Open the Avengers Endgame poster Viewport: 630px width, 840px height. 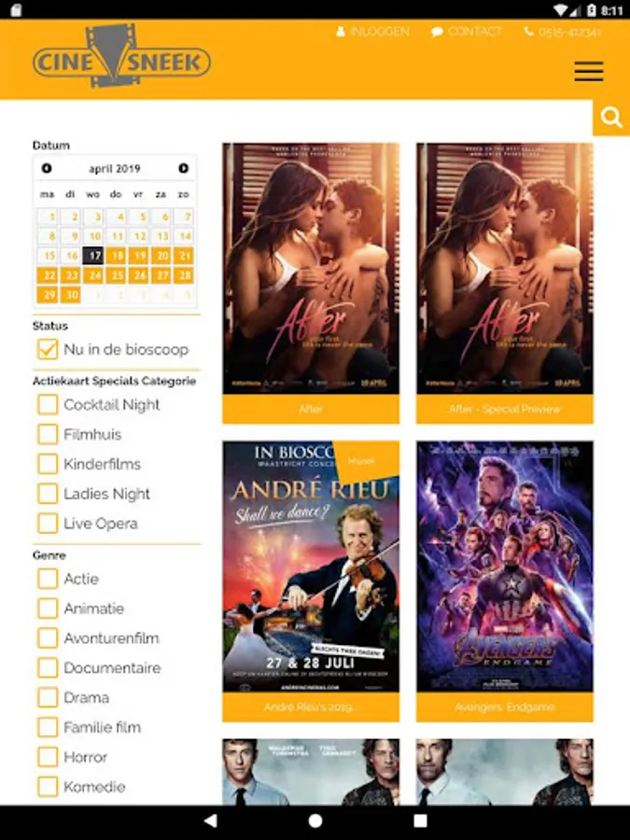[505, 567]
